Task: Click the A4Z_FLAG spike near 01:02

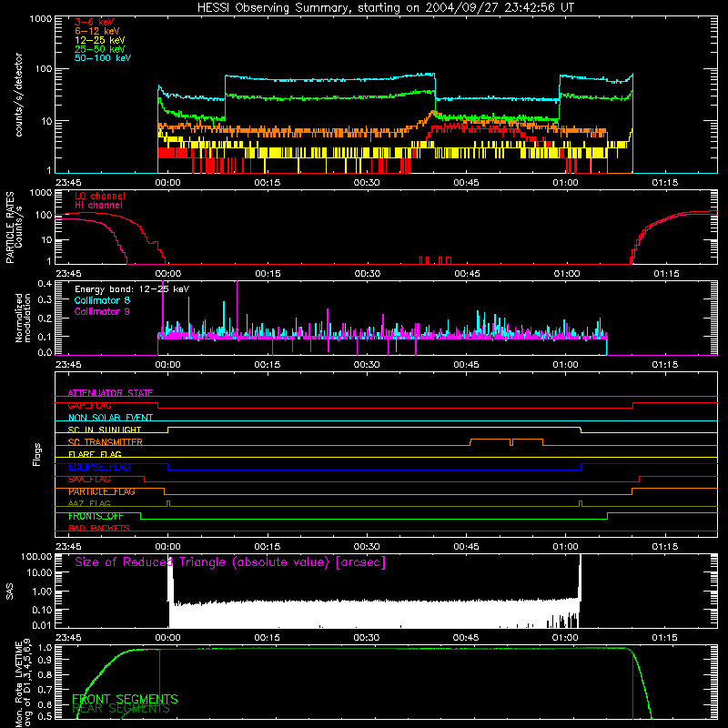Action: (x=581, y=504)
